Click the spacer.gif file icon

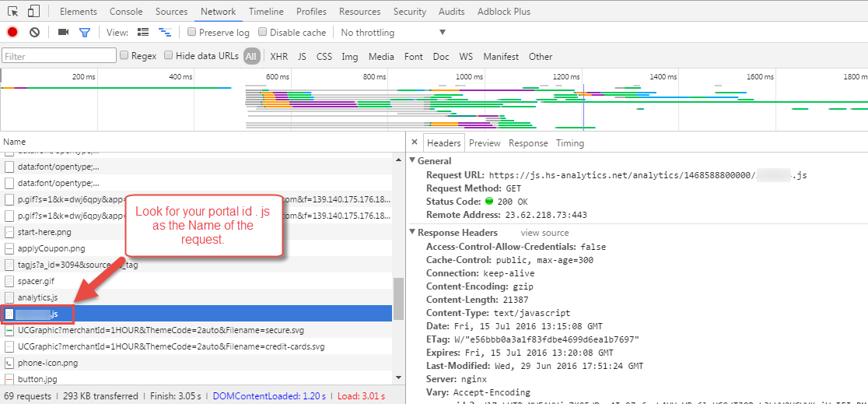click(9, 281)
